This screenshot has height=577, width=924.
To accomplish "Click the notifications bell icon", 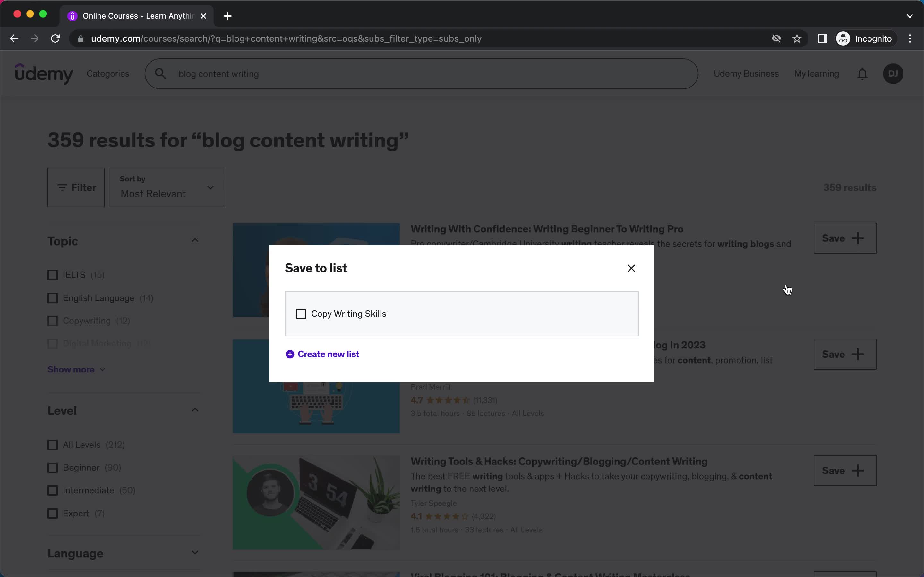I will click(862, 73).
